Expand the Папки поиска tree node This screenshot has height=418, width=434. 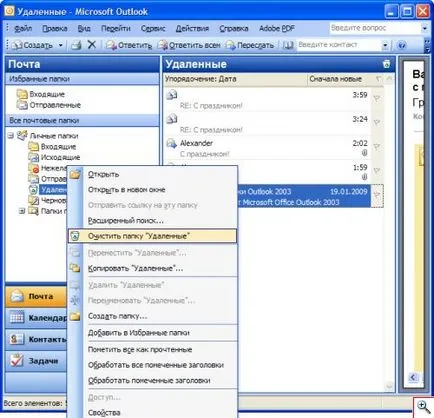point(22,211)
